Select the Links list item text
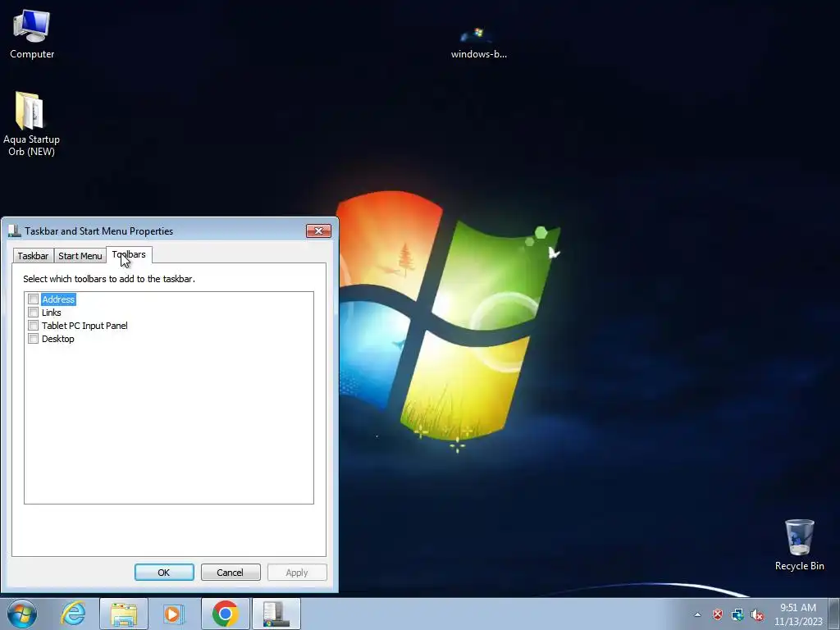Viewport: 840px width, 630px height. coord(52,313)
